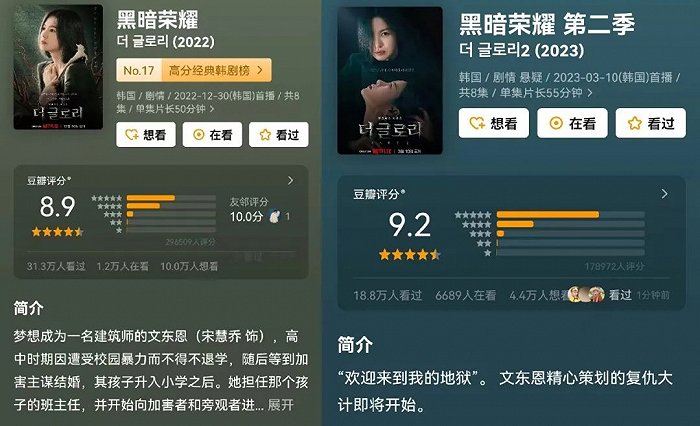The height and width of the screenshot is (426, 700).
Task: Open friends' avatars beside 看过 1分钟前
Action: tap(587, 294)
